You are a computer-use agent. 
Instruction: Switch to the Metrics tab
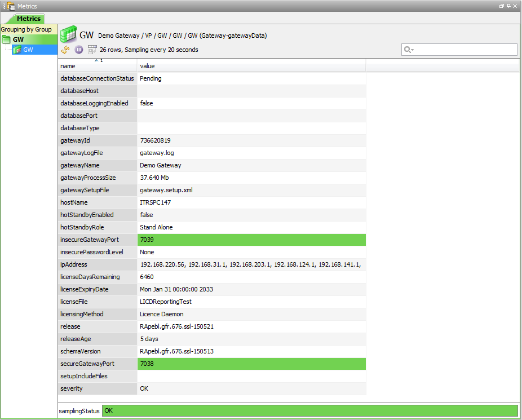pos(28,19)
